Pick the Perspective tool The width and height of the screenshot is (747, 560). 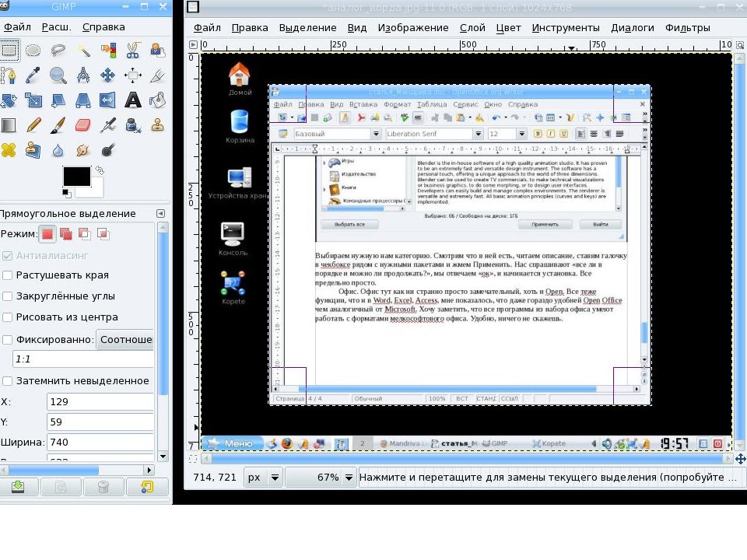pyautogui.click(x=83, y=100)
